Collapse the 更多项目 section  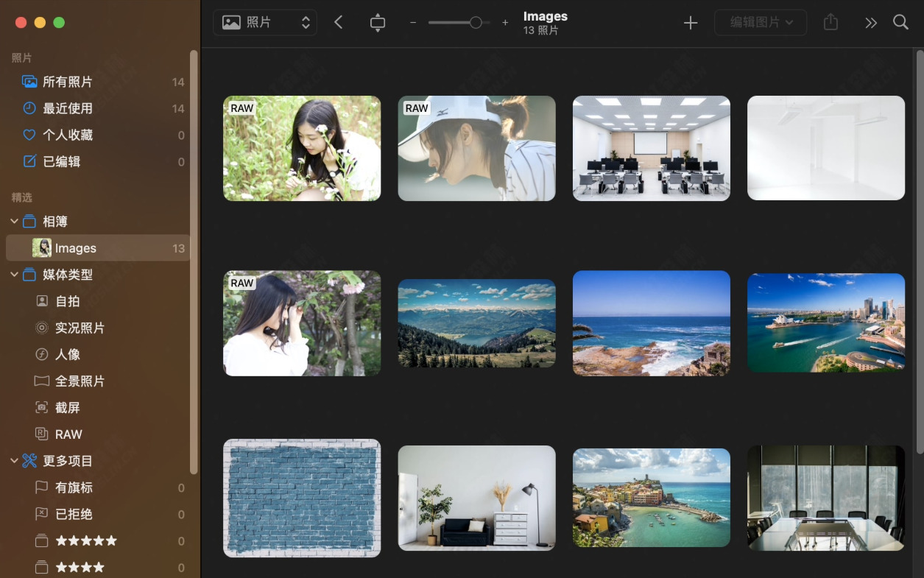[x=14, y=460]
